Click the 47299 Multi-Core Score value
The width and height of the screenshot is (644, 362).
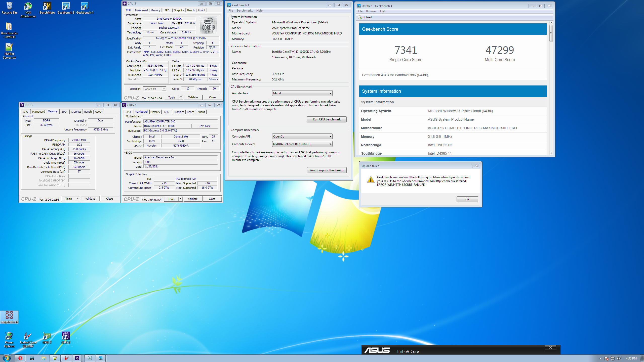[500, 50]
